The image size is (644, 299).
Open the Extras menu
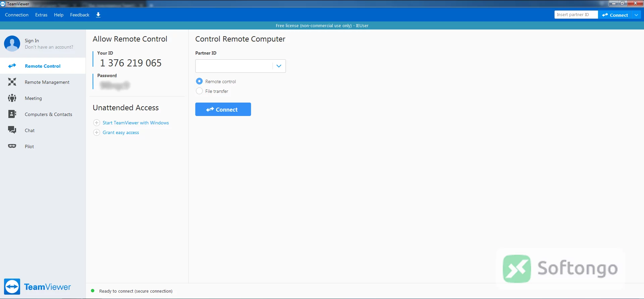41,15
